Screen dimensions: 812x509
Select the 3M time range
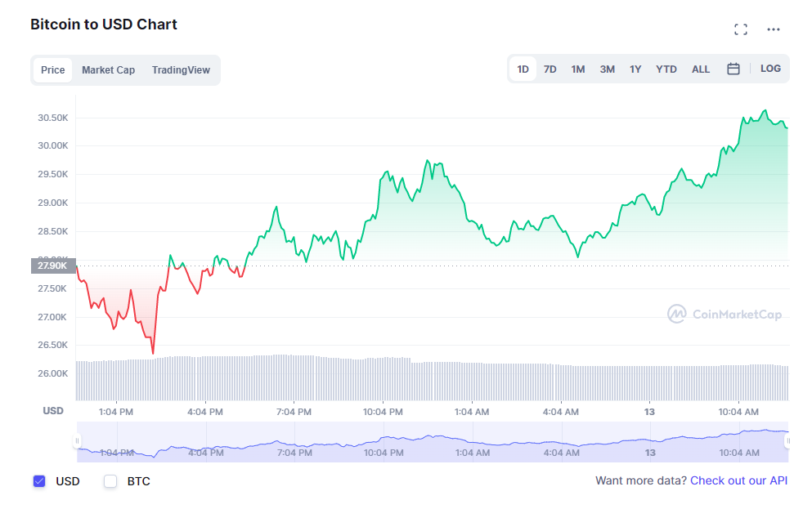click(607, 69)
